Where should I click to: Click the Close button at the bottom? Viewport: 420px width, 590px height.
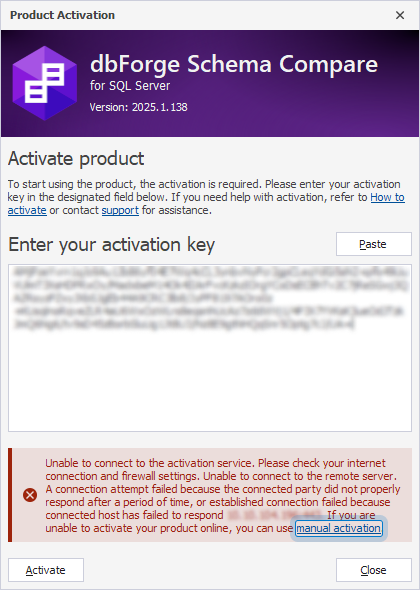[x=374, y=570]
